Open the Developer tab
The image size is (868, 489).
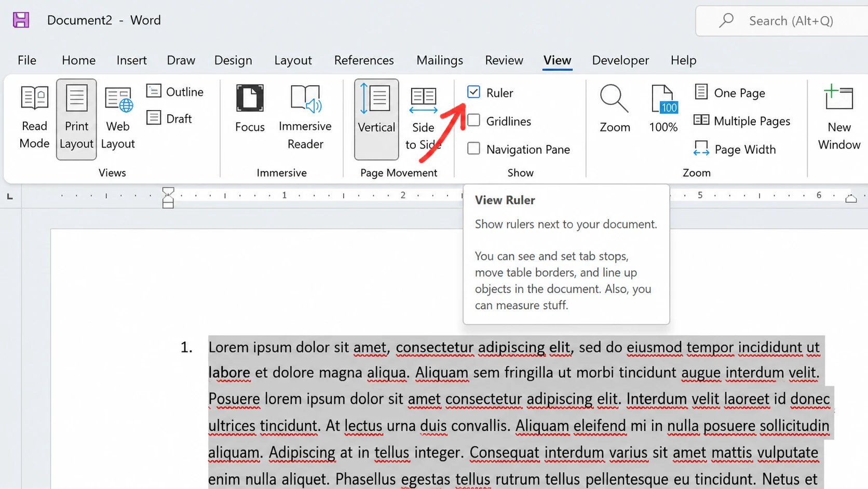[x=620, y=60]
